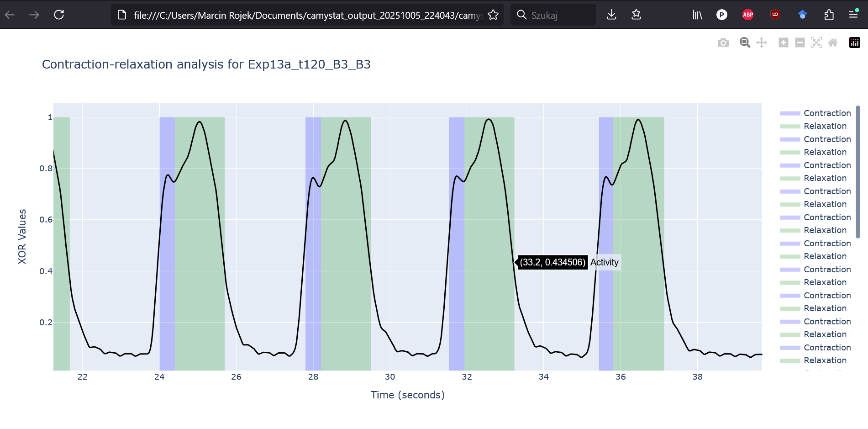The image size is (868, 429).
Task: Bookmark this page with the star icon
Action: coord(493,15)
